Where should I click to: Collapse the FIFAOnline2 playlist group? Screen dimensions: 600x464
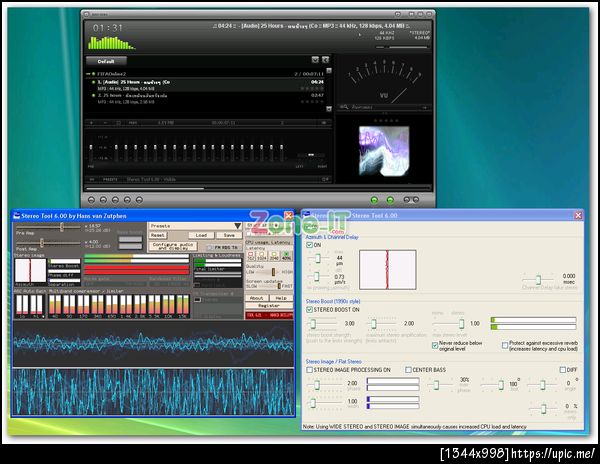pyautogui.click(x=88, y=73)
